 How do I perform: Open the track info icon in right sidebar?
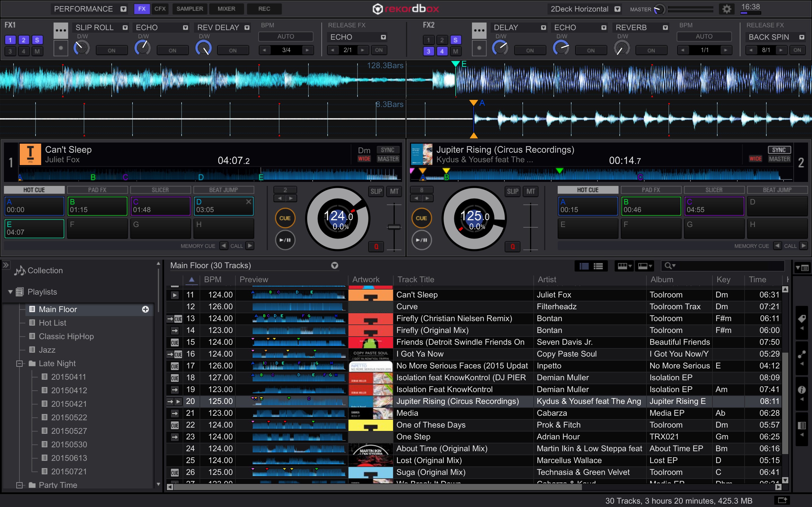point(802,390)
